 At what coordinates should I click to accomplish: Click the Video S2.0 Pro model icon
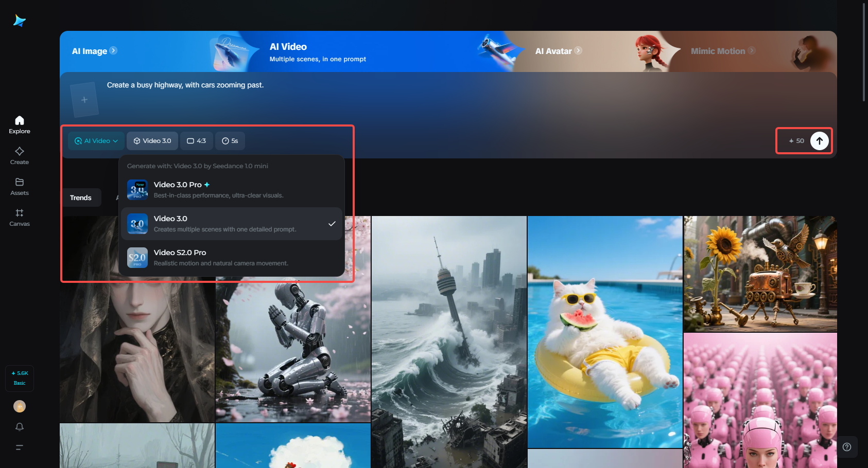(137, 258)
